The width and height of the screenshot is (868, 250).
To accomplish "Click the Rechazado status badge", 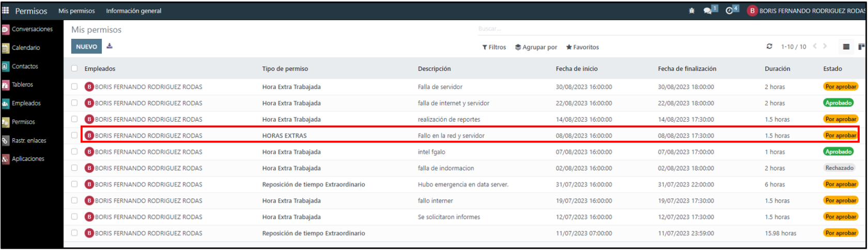I will point(839,168).
